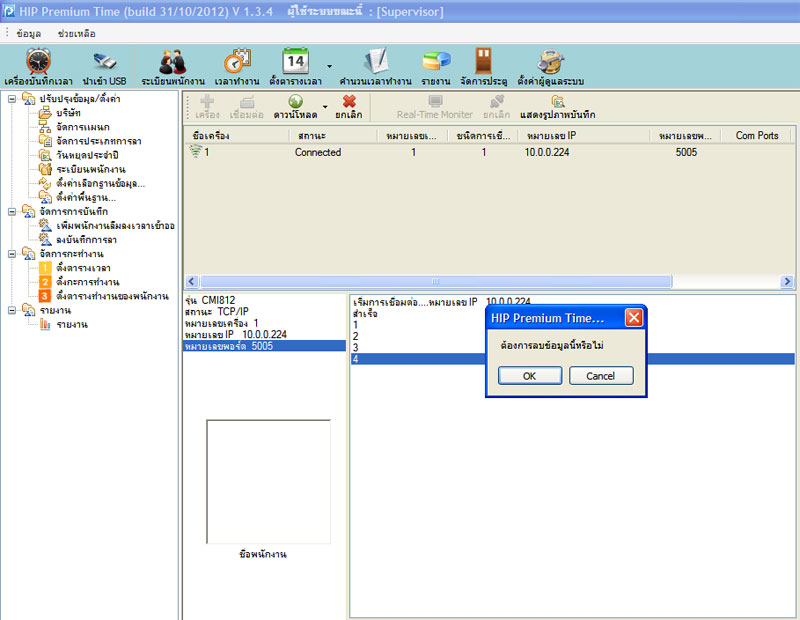This screenshot has height=620, width=800.
Task: Select ตั้งตารางทำงานของพนักงาน item numbered 3
Action: coord(112,296)
